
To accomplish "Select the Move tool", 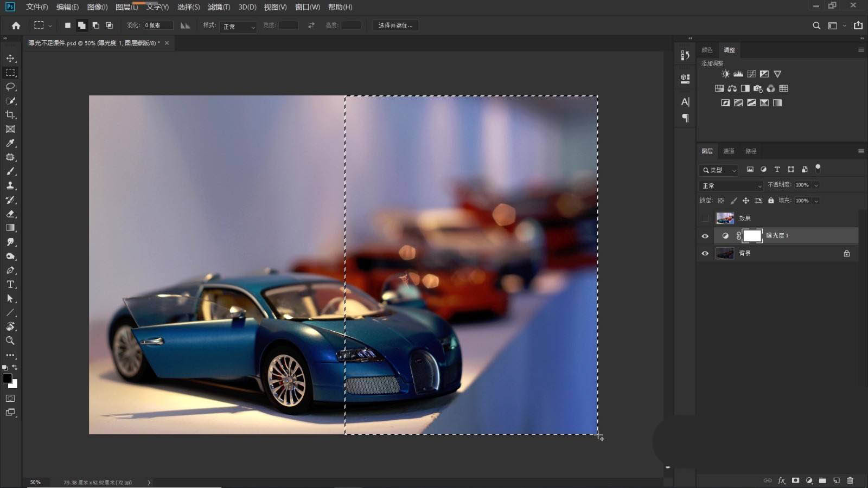I will point(10,59).
